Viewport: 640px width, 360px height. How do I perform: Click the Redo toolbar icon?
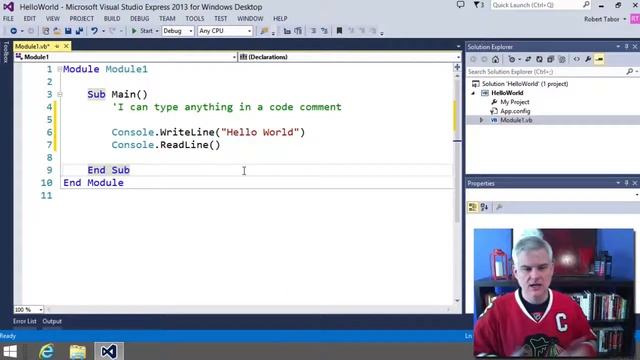[x=113, y=31]
